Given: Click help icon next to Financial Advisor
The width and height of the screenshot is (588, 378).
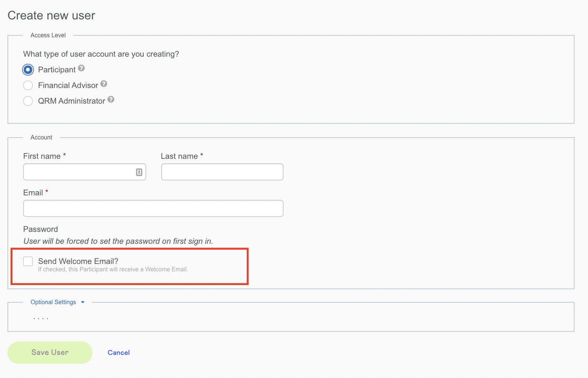Looking at the screenshot, I should tap(104, 84).
